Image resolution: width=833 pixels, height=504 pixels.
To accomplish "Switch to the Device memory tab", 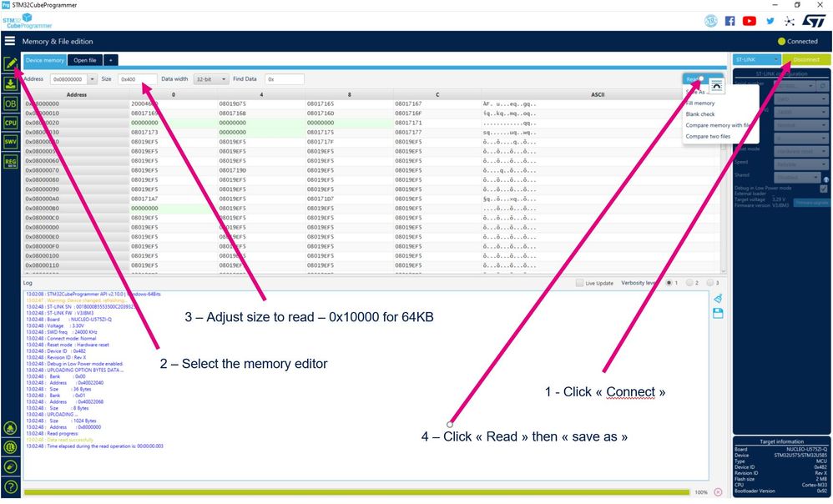I will [44, 60].
